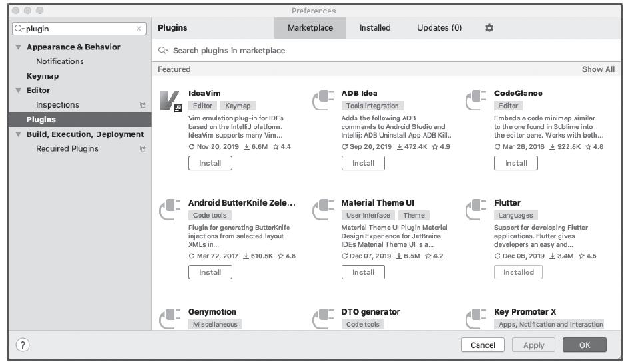This screenshot has width=628, height=364.
Task: Open the plugins gear settings menu
Action: [x=489, y=28]
